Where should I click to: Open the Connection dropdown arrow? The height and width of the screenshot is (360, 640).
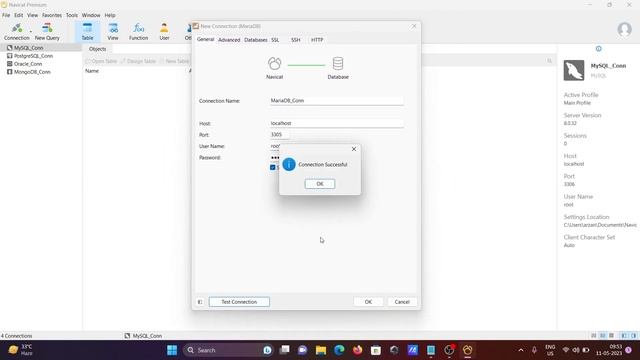click(31, 31)
